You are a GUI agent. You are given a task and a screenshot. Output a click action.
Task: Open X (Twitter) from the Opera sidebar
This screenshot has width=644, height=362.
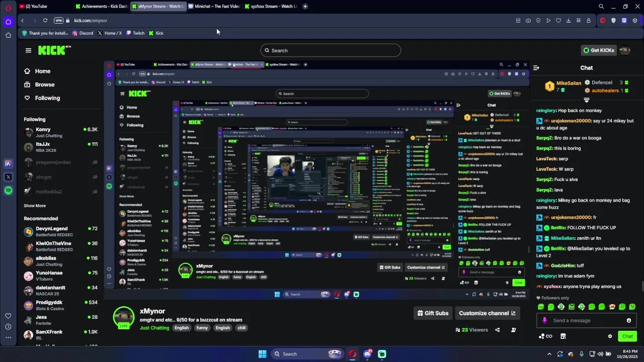(x=8, y=177)
